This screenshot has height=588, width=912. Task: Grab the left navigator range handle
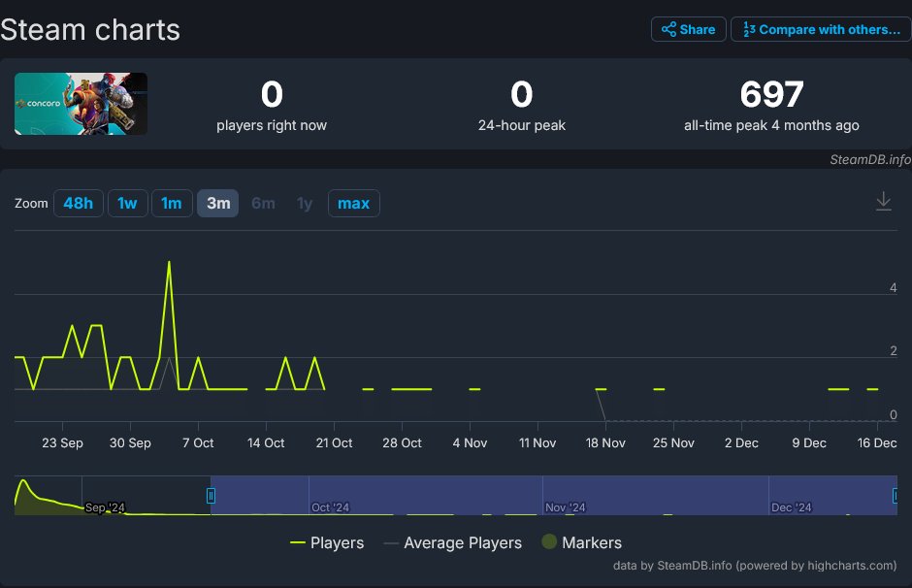(211, 496)
